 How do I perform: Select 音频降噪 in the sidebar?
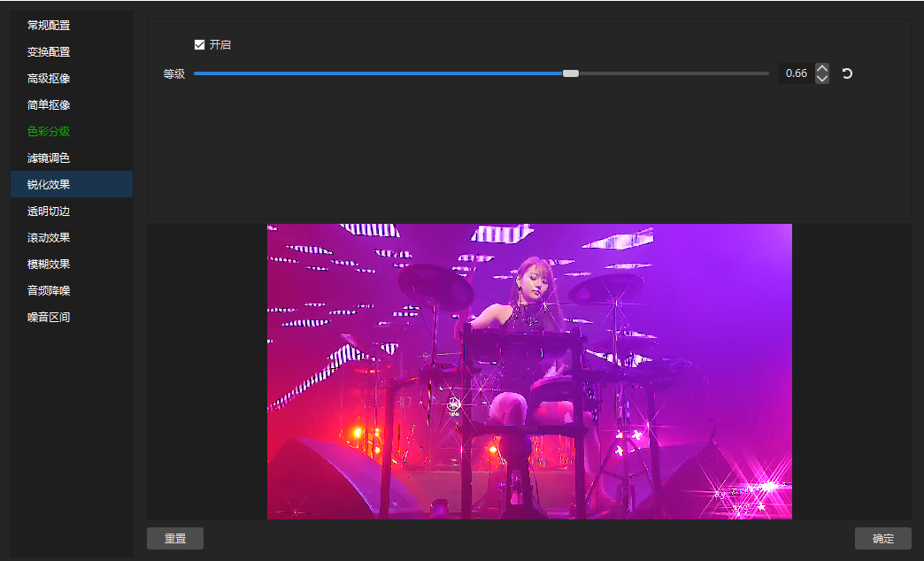tap(72, 290)
